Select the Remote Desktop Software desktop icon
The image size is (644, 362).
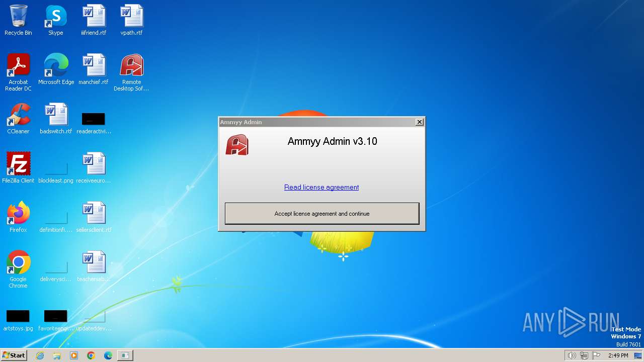(x=131, y=72)
